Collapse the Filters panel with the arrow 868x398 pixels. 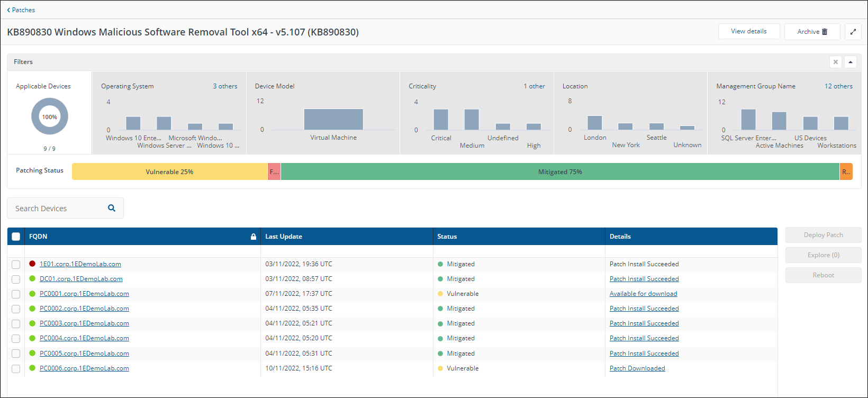coord(850,62)
